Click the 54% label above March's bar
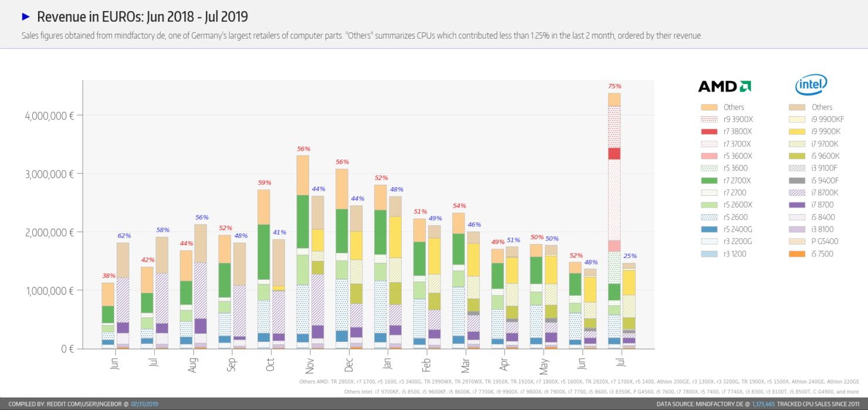The height and width of the screenshot is (410, 868). point(459,206)
